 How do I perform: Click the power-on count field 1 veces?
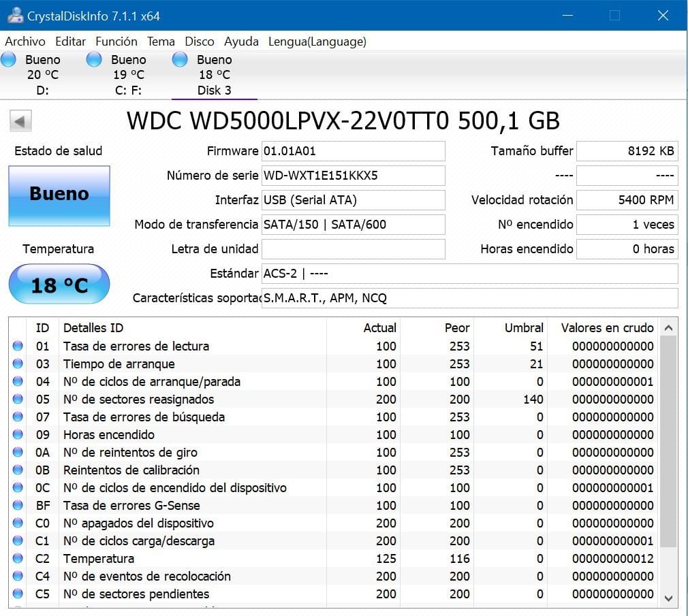627,225
